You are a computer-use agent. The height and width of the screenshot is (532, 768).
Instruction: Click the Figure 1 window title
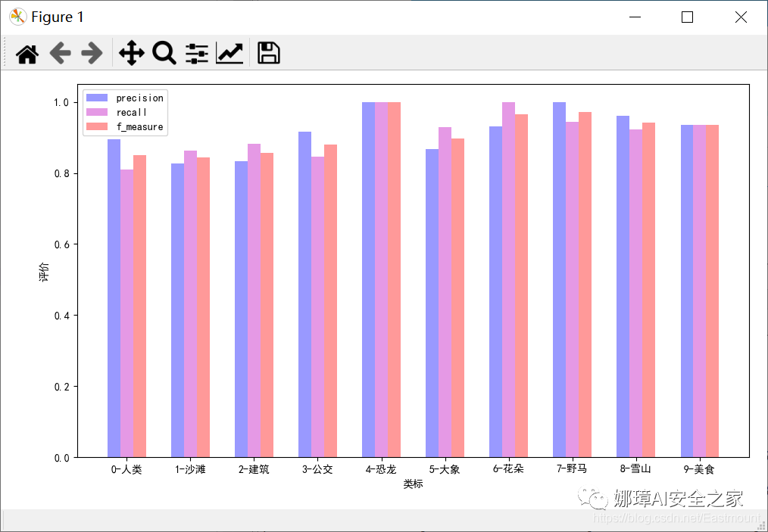(x=58, y=17)
